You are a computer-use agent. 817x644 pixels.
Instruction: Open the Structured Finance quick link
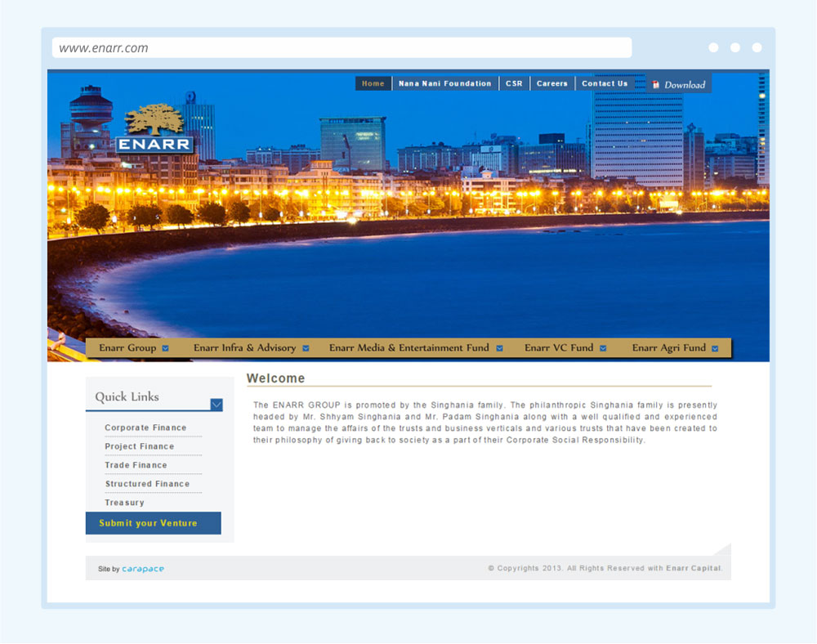(147, 484)
